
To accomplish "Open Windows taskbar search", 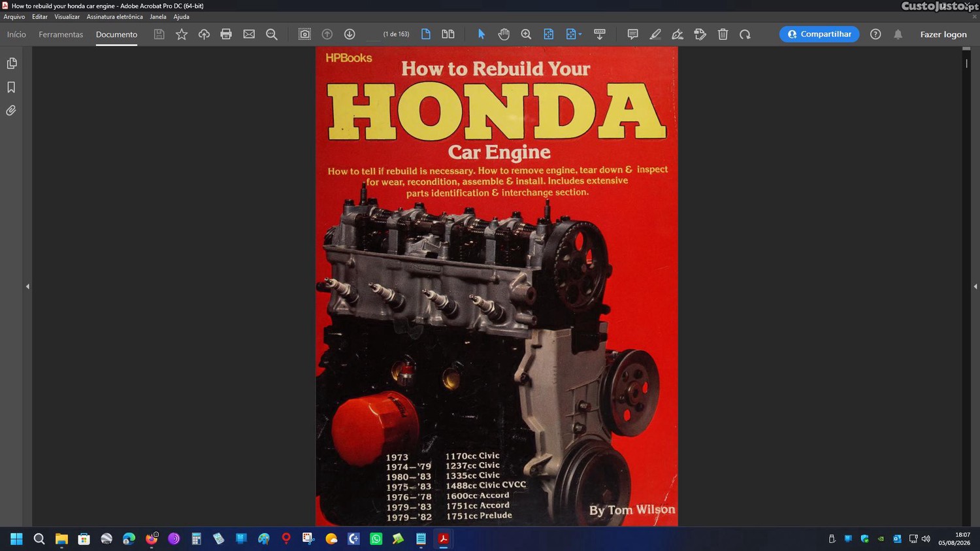I will point(39,539).
